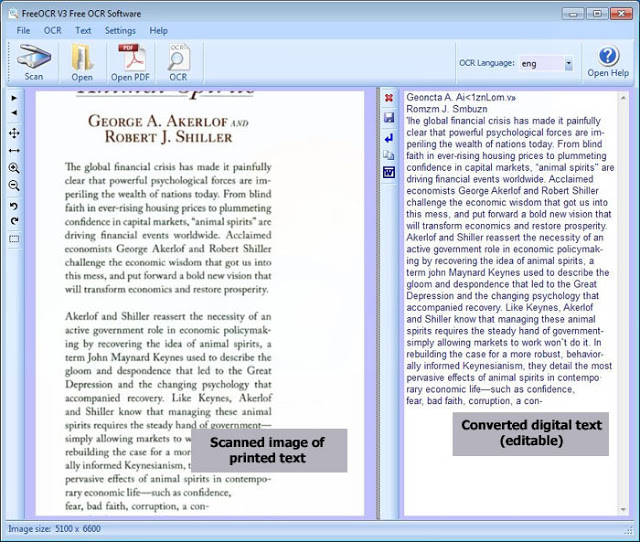Click the 'Geoncta A.' line in the output text
This screenshot has width=640, height=542.
(461, 98)
